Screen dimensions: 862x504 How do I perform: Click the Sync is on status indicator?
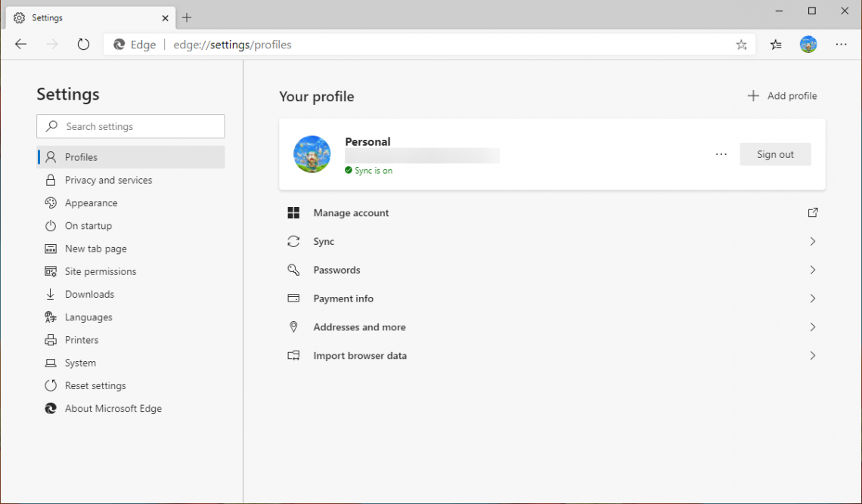[368, 170]
